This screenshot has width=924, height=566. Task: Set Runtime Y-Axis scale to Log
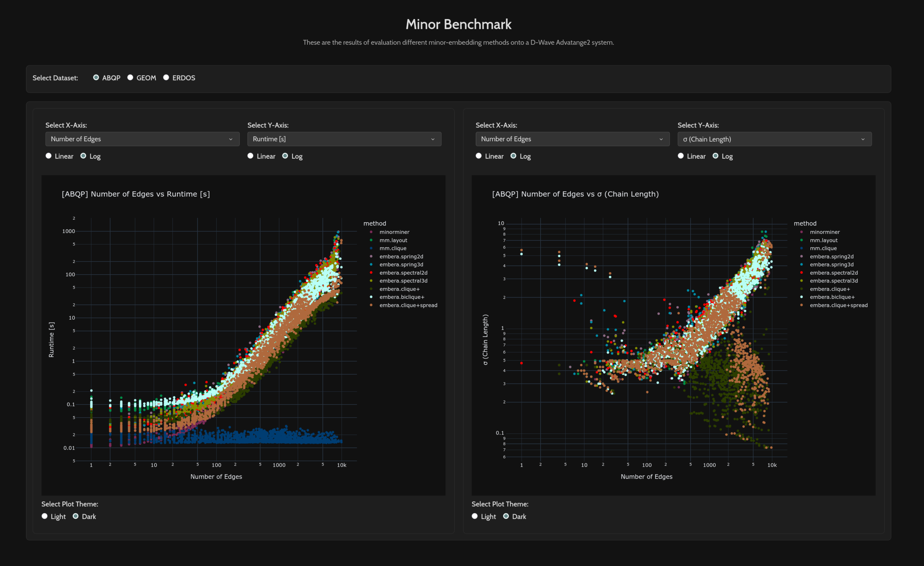tap(285, 156)
